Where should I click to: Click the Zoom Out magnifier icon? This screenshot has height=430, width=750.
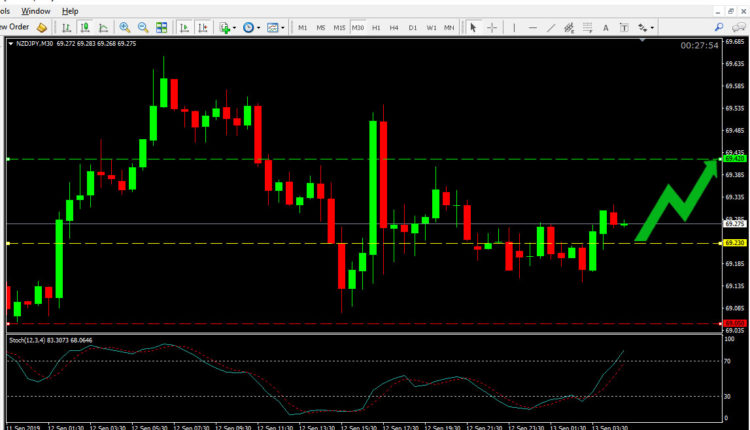click(143, 28)
